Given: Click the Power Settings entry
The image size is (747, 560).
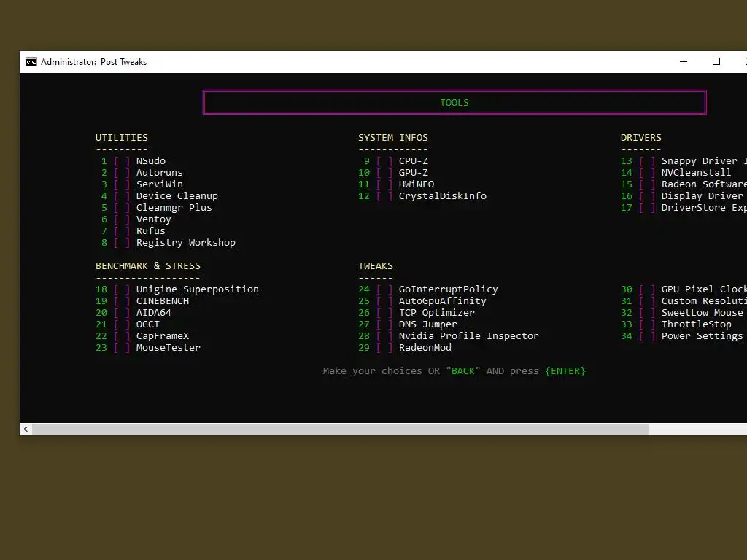Looking at the screenshot, I should tap(703, 335).
